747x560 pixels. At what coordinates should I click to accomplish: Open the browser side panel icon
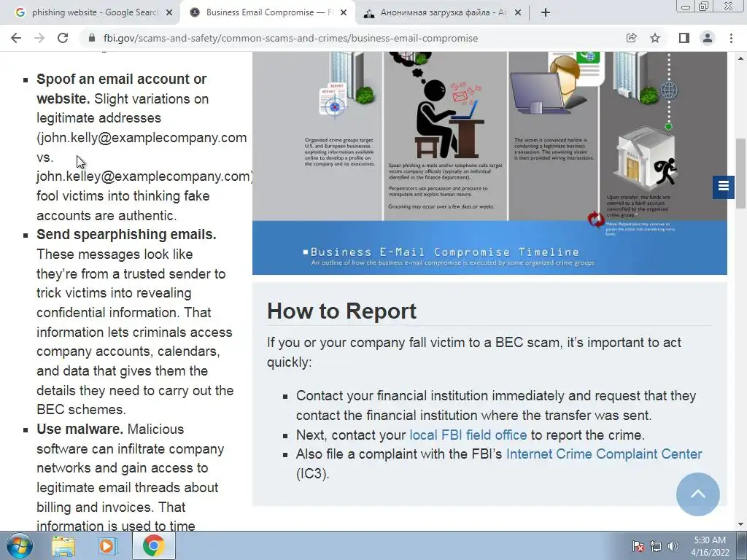pyautogui.click(x=684, y=38)
